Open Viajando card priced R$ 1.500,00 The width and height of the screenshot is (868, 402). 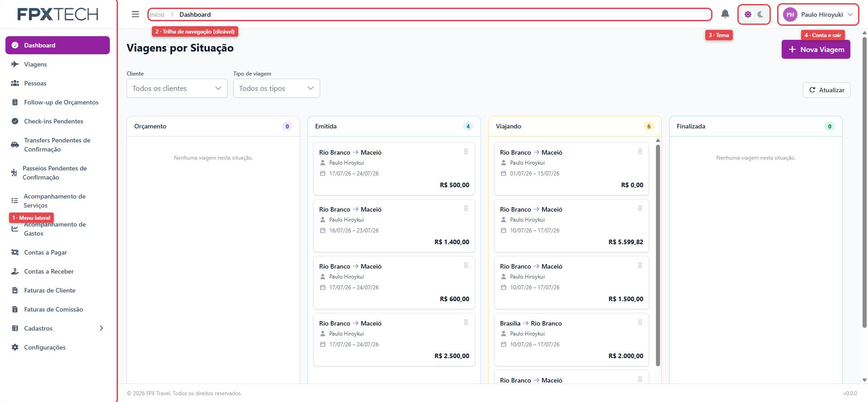click(571, 283)
